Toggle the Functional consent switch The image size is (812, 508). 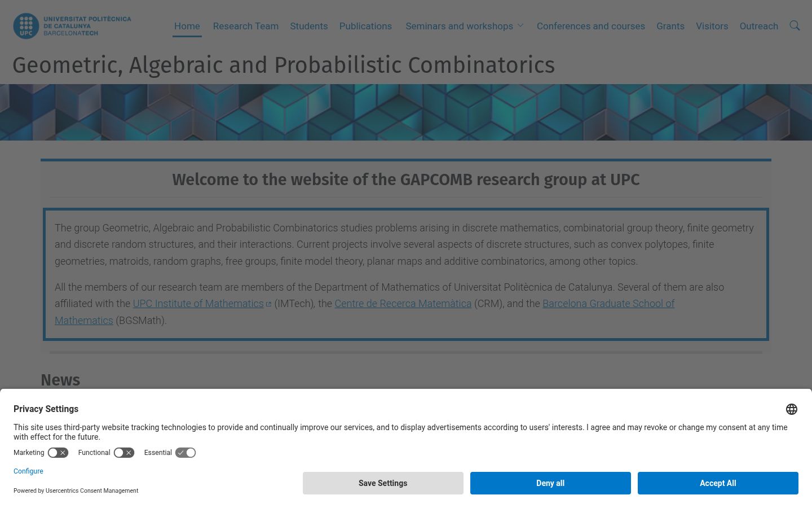click(x=124, y=453)
